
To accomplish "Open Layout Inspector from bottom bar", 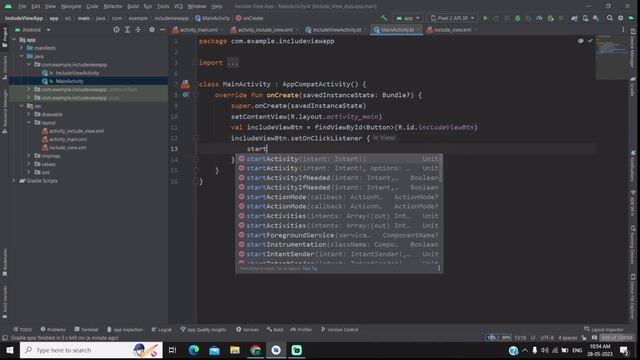I will [604, 330].
